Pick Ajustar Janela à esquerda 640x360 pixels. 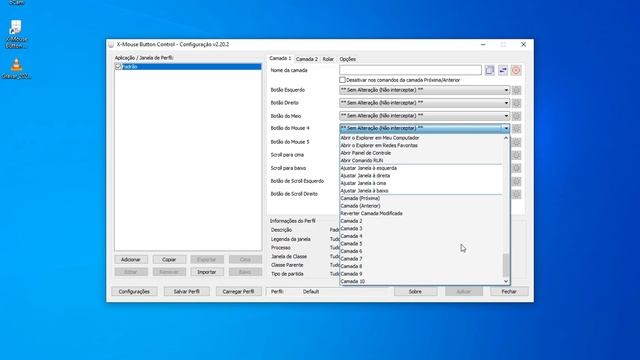pos(421,168)
